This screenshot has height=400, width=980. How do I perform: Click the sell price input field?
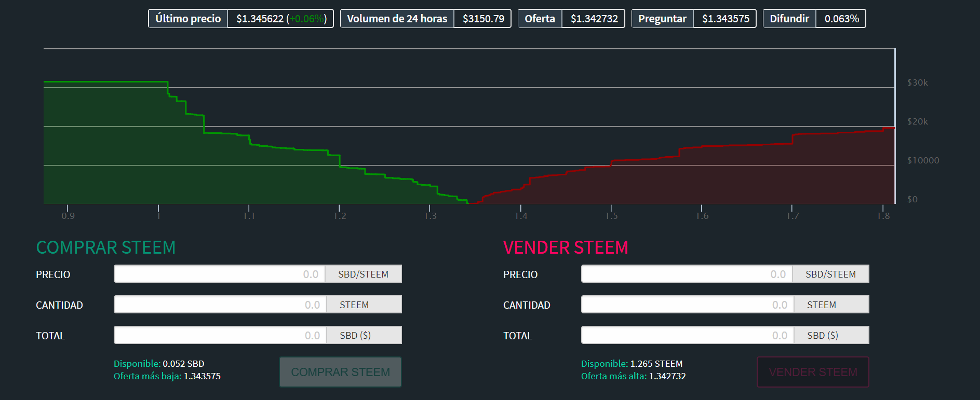[687, 274]
